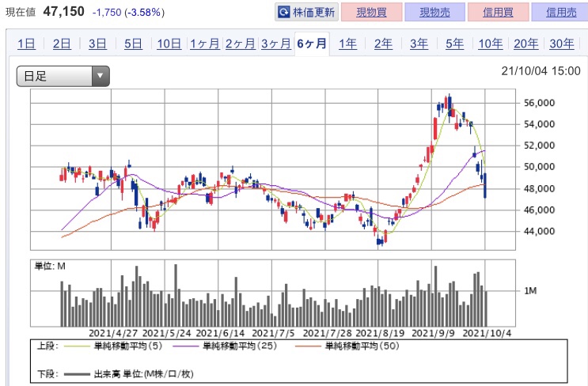Click the 50,000 price axis label
Image resolution: width=588 pixels, height=386 pixels.
(539, 167)
